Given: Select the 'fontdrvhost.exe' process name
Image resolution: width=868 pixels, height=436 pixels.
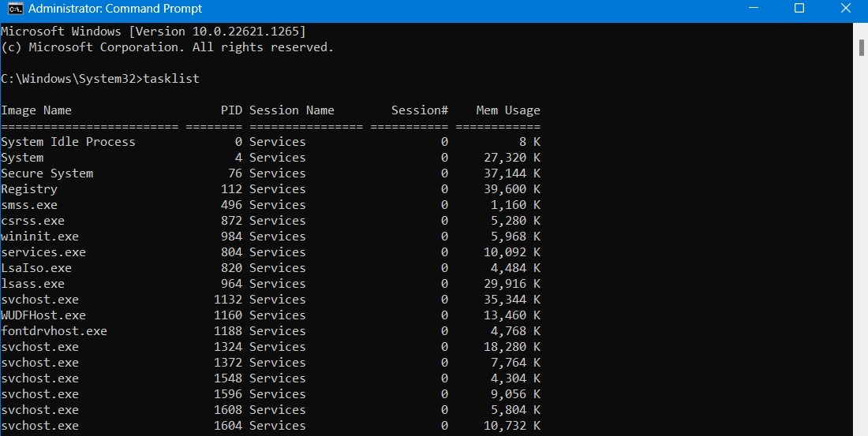Looking at the screenshot, I should pyautogui.click(x=54, y=331).
